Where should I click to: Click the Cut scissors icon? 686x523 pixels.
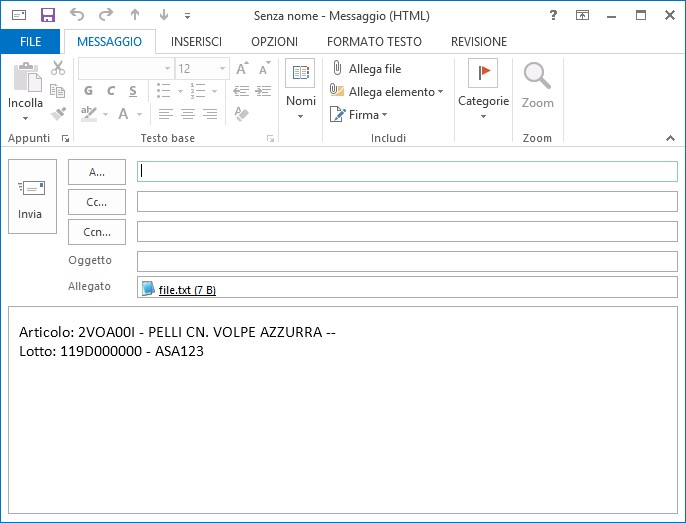58,68
